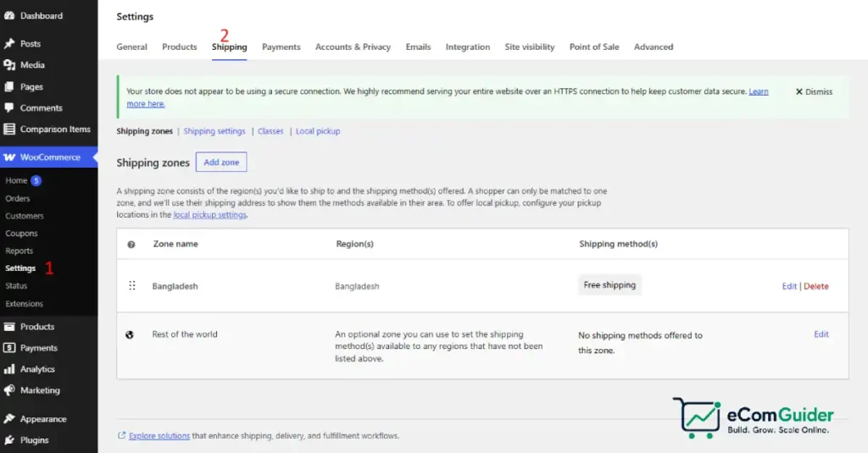
Task: Open the Classes sub-section link
Action: tap(270, 131)
